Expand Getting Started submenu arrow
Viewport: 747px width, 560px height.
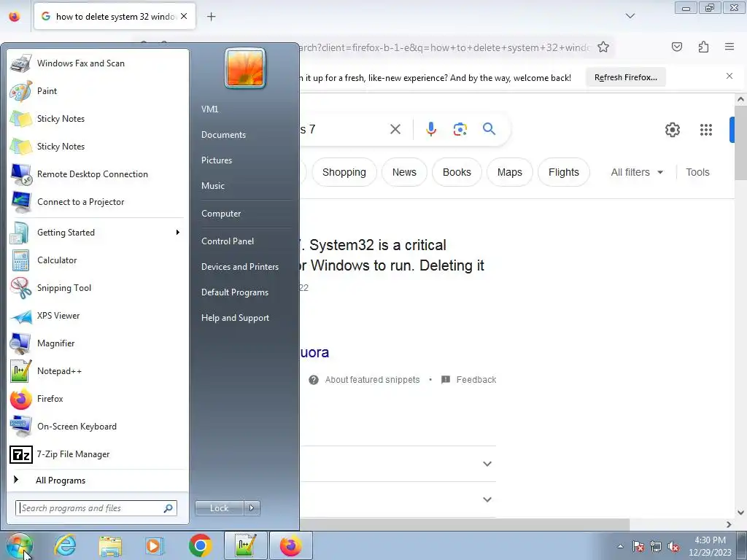click(x=178, y=233)
